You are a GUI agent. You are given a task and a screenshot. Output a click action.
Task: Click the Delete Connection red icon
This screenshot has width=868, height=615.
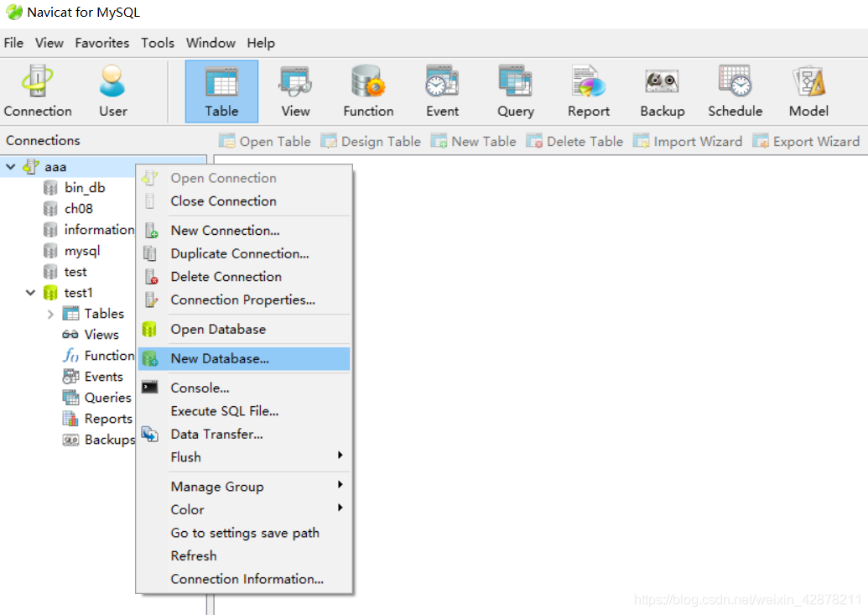coord(151,277)
